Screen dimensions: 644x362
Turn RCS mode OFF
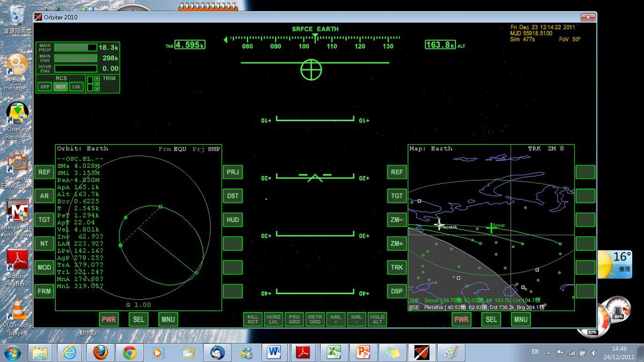click(x=45, y=87)
